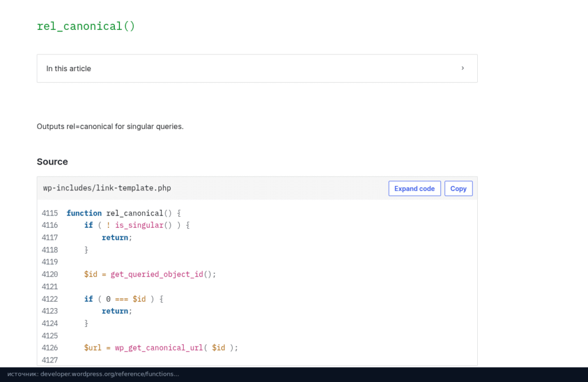This screenshot has height=382, width=588.
Task: Open the get_queried_object_id function link
Action: 157,274
